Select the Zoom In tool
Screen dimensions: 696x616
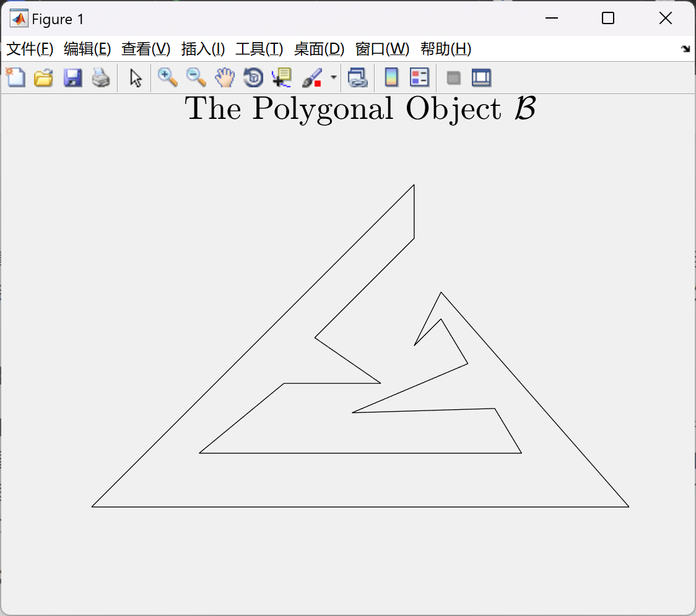point(167,77)
